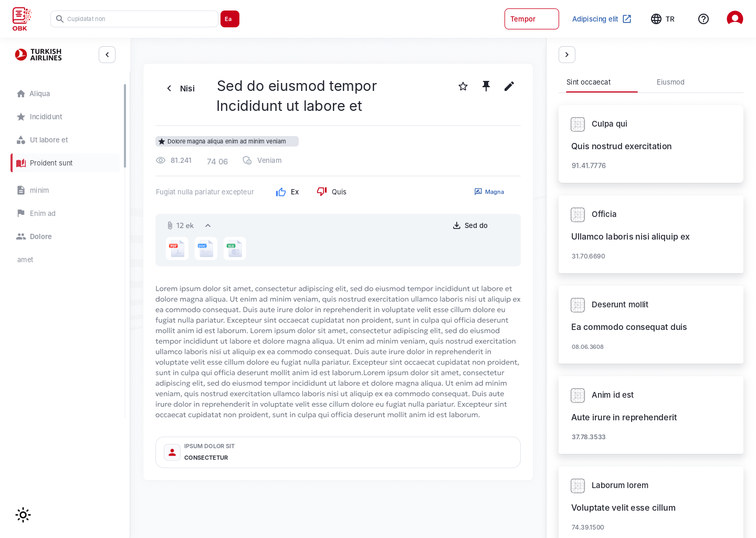Pin this article with pushpin icon

486,86
